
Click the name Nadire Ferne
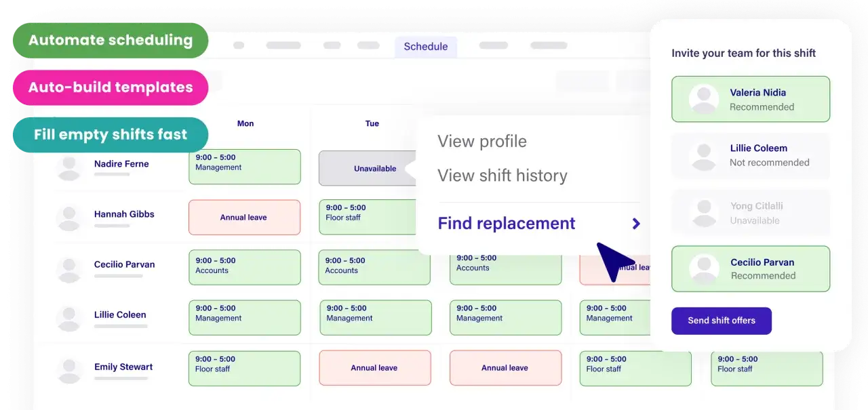(x=121, y=164)
